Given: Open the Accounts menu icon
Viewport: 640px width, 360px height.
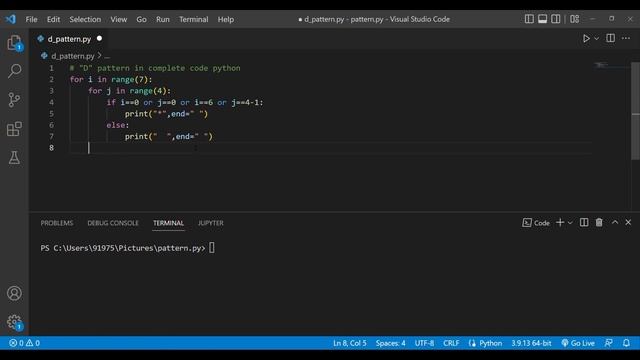Looking at the screenshot, I should (14, 293).
